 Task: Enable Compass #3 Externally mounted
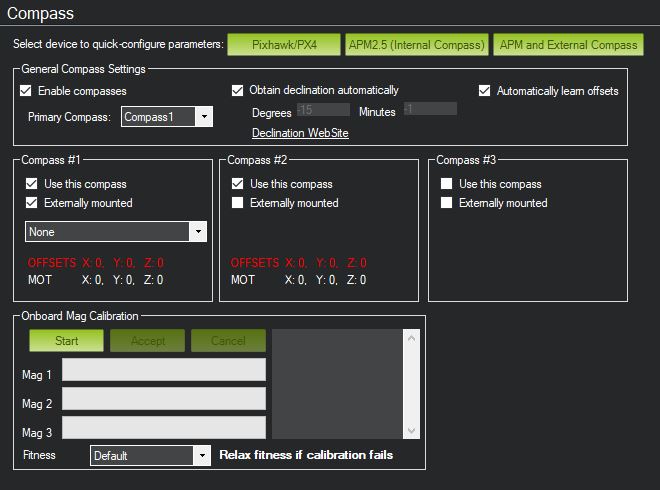click(x=446, y=202)
